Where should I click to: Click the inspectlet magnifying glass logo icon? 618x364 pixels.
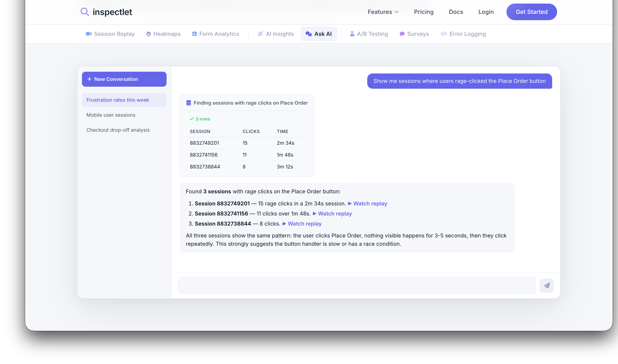pos(85,11)
